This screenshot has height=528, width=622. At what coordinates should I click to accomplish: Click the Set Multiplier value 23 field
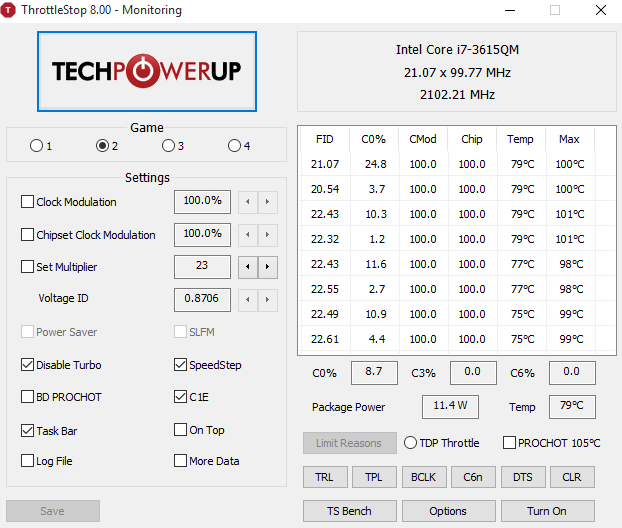pyautogui.click(x=202, y=267)
